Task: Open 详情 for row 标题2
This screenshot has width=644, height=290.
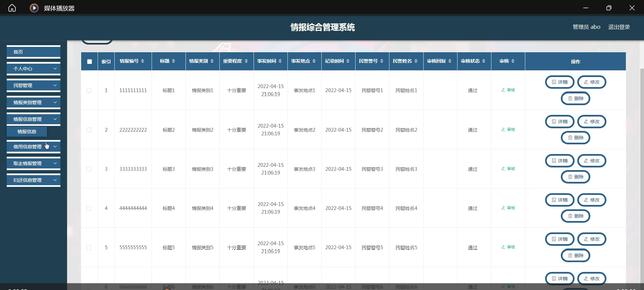Action: click(560, 122)
